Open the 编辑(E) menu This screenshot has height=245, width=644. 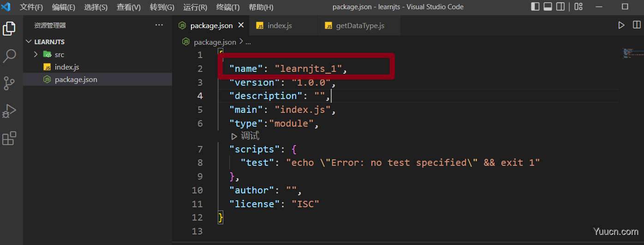pos(64,7)
